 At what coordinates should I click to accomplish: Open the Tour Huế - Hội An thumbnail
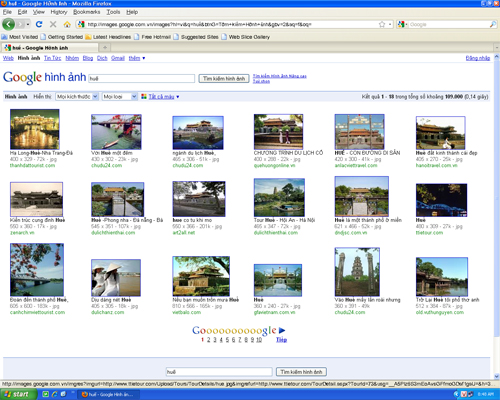click(x=279, y=197)
